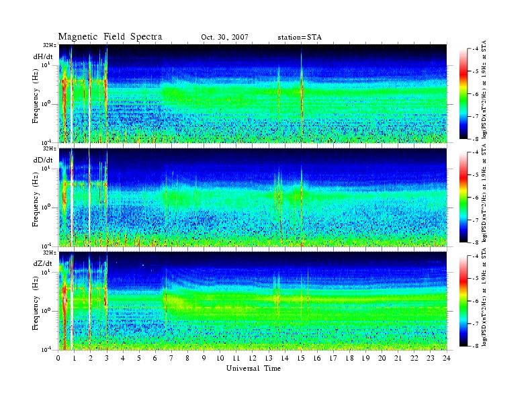Select the "dH/dt" panel label
The width and height of the screenshot is (532, 411).
43,57
